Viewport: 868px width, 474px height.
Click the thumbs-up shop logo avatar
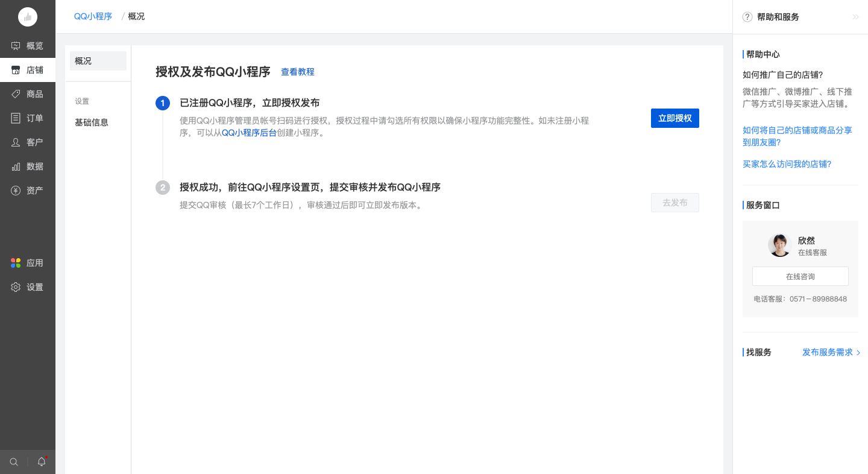(28, 17)
